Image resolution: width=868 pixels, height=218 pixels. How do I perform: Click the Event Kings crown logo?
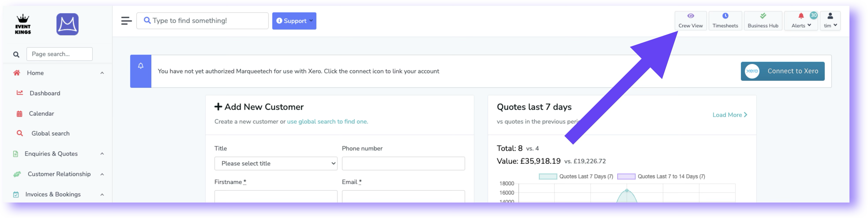(23, 24)
